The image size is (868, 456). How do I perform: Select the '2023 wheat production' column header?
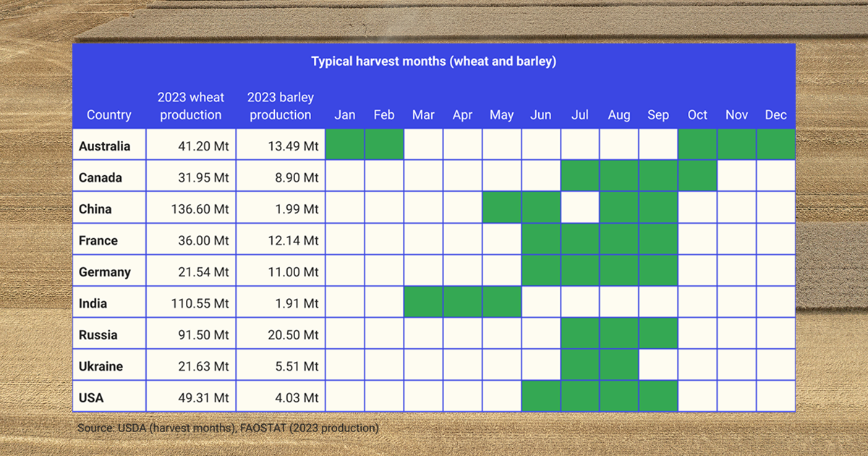(x=191, y=106)
